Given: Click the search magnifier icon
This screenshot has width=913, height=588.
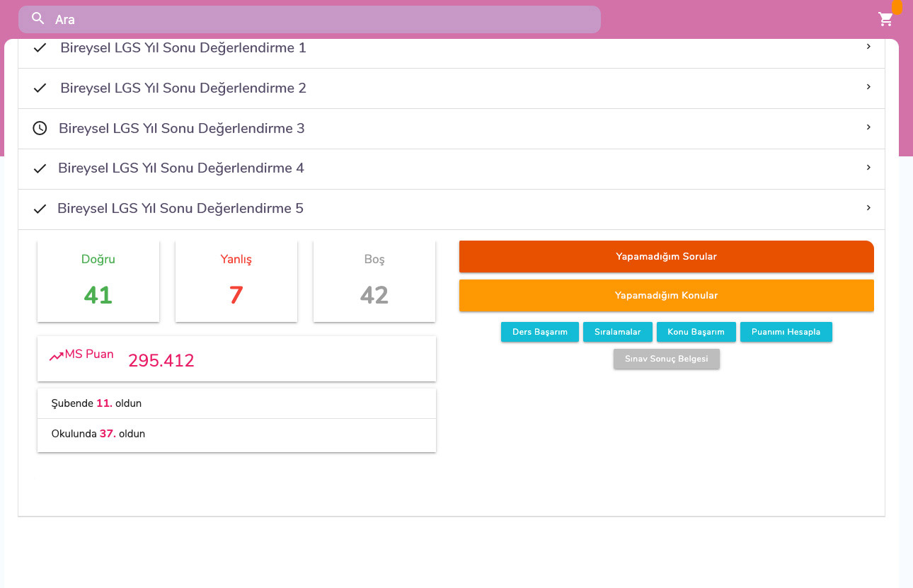Looking at the screenshot, I should (x=38, y=18).
